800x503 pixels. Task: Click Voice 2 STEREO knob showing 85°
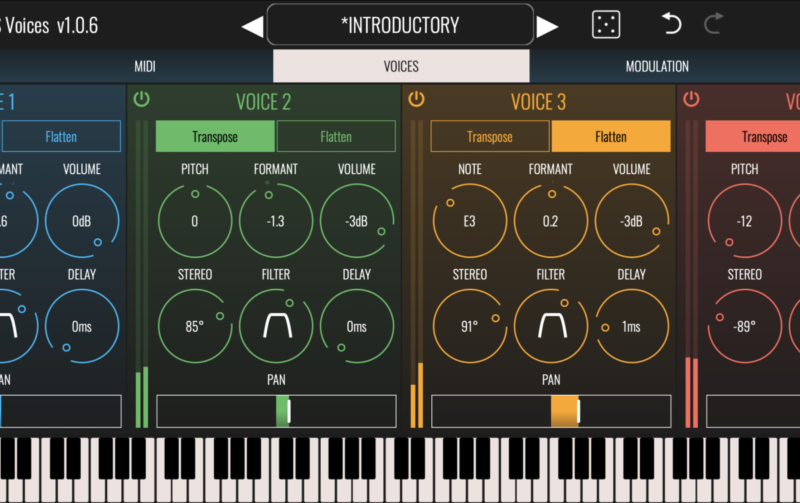coord(194,326)
